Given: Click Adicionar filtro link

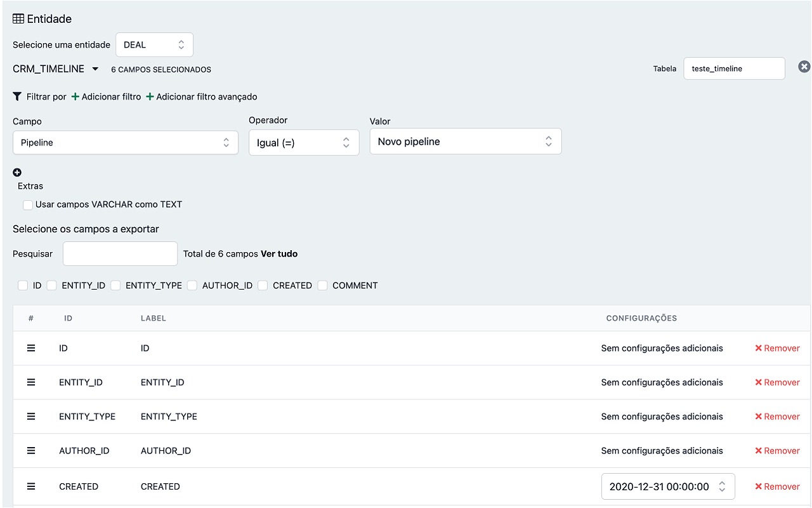Looking at the screenshot, I should pos(106,97).
